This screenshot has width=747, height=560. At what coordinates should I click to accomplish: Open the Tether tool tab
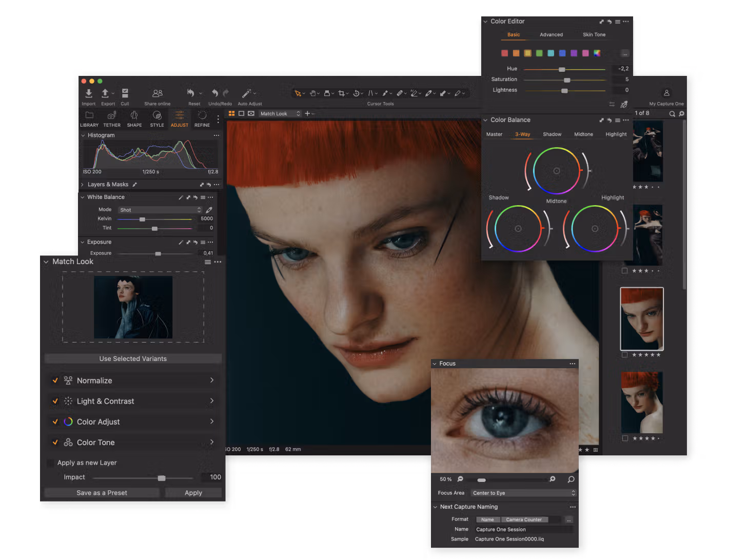(112, 118)
